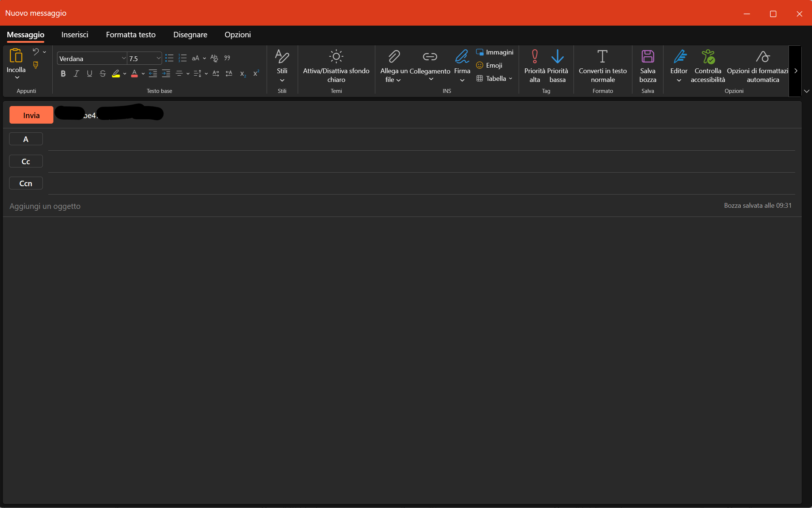Click the undo arrow icon
Viewport: 812px width, 508px height.
point(35,52)
